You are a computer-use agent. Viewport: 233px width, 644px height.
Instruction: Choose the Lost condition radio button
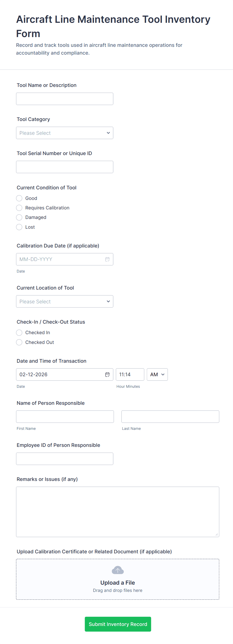pyautogui.click(x=19, y=227)
